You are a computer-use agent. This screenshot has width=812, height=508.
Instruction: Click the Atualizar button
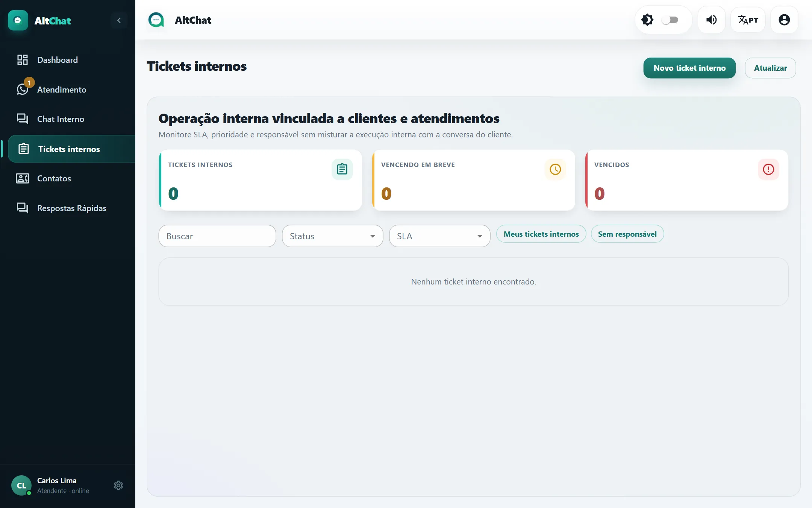[770, 68]
